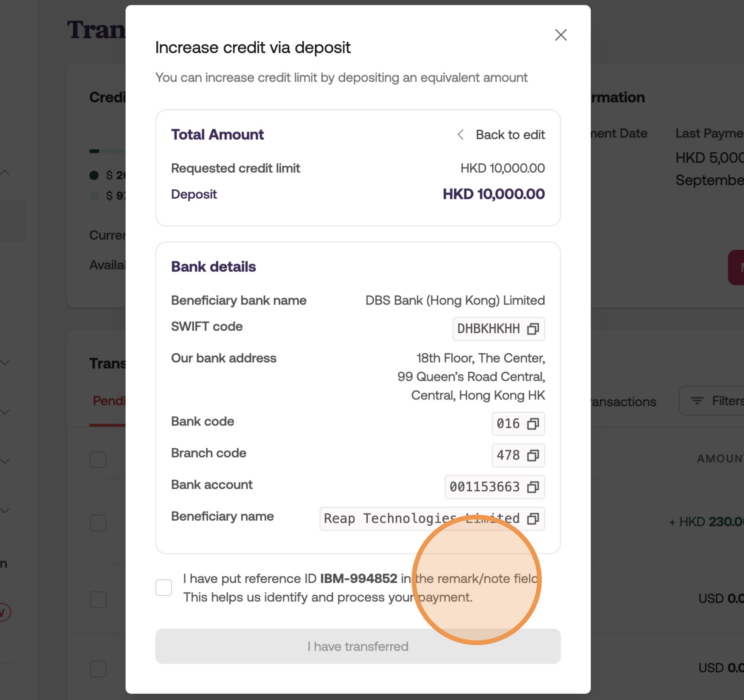Expand the topmost sidebar chevron
744x700 pixels.
coord(4,172)
